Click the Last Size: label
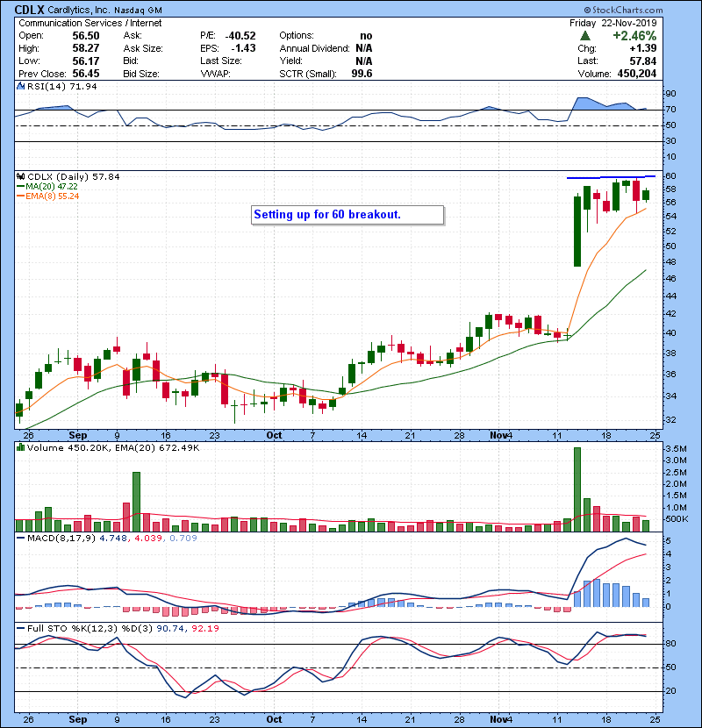This screenshot has width=702, height=728. tap(221, 61)
